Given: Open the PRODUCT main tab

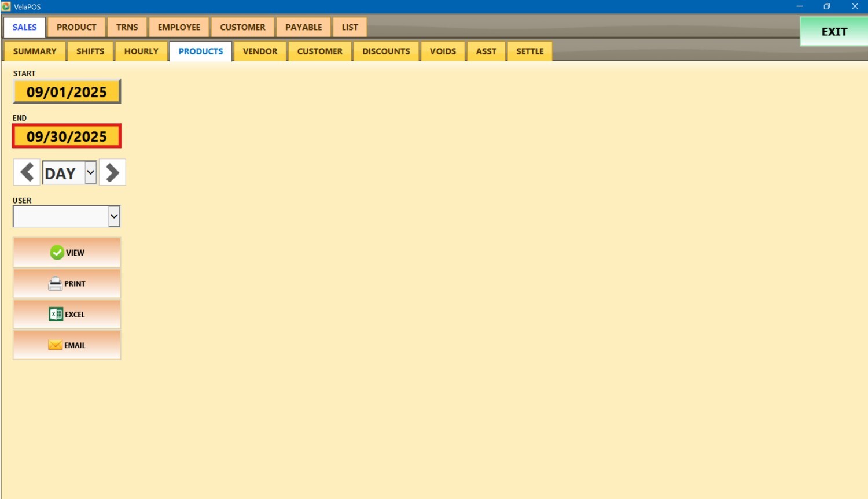Looking at the screenshot, I should pyautogui.click(x=76, y=27).
